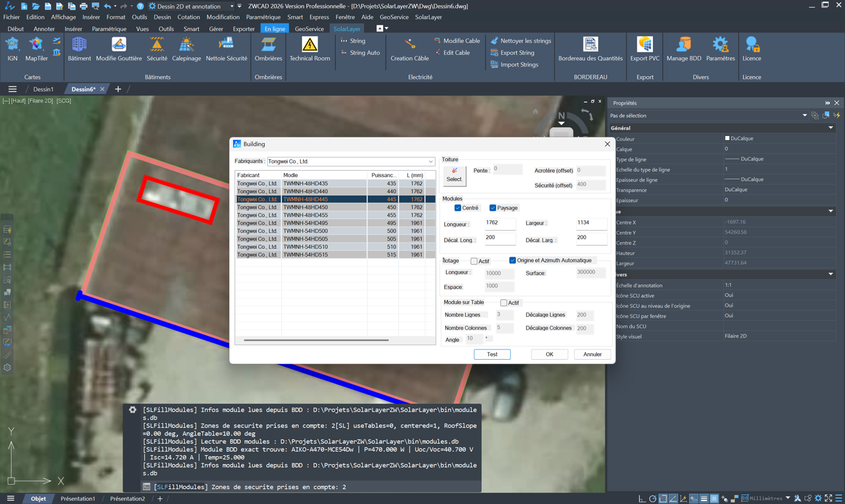Open the Affichage menu
The height and width of the screenshot is (504, 845).
click(63, 17)
